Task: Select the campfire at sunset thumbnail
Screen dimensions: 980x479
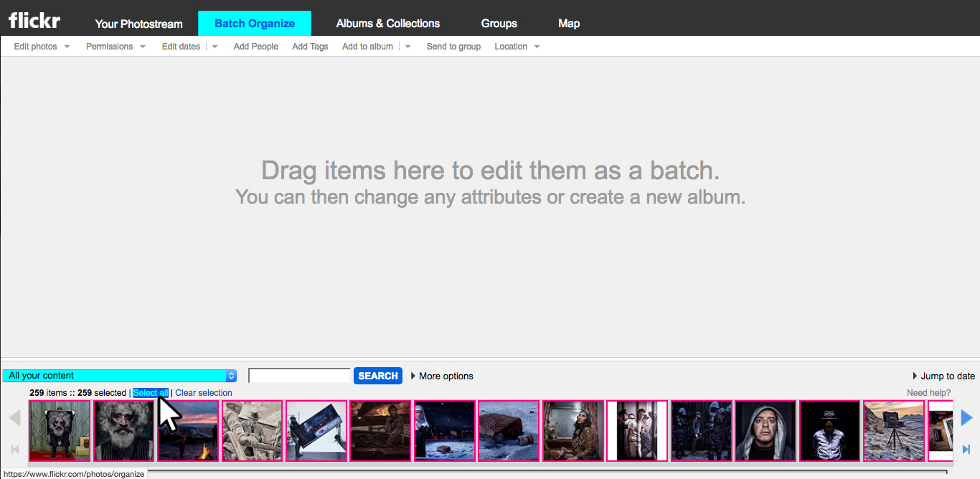Action: click(x=188, y=430)
